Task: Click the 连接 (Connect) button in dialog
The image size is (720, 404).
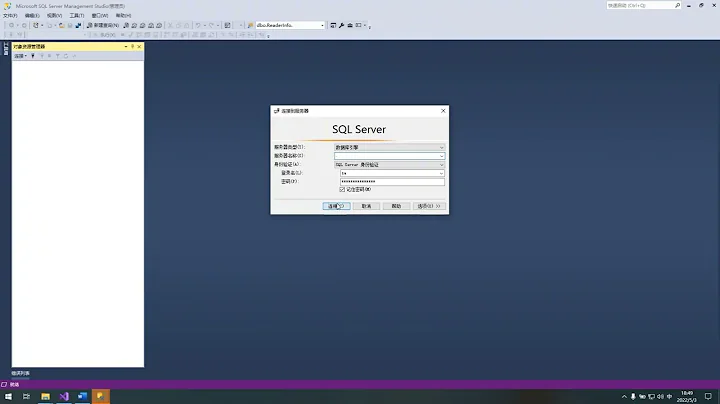Action: click(x=336, y=206)
